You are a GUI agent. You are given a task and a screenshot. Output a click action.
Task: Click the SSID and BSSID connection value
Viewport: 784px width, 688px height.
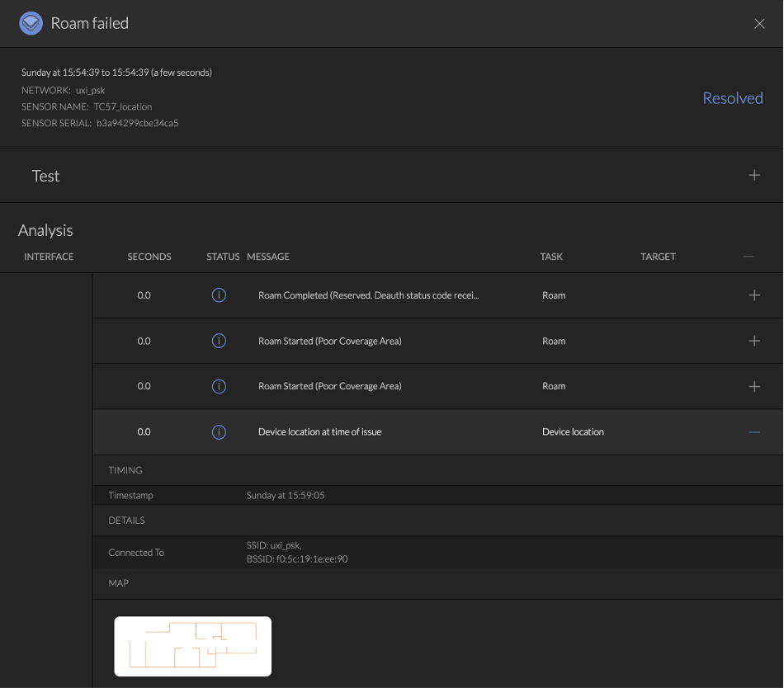tap(297, 552)
